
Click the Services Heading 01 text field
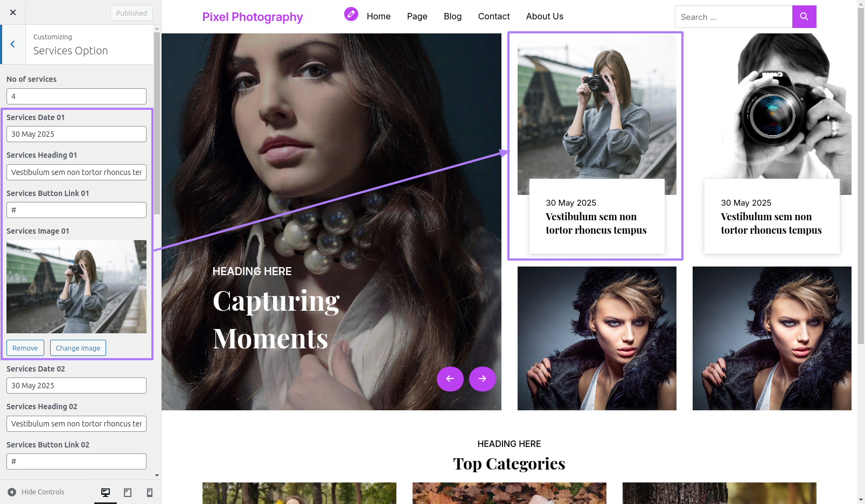[x=76, y=172]
